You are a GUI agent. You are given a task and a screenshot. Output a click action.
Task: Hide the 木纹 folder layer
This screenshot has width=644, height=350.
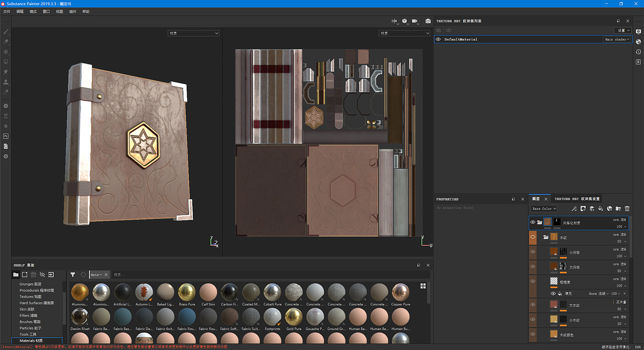tap(532, 237)
